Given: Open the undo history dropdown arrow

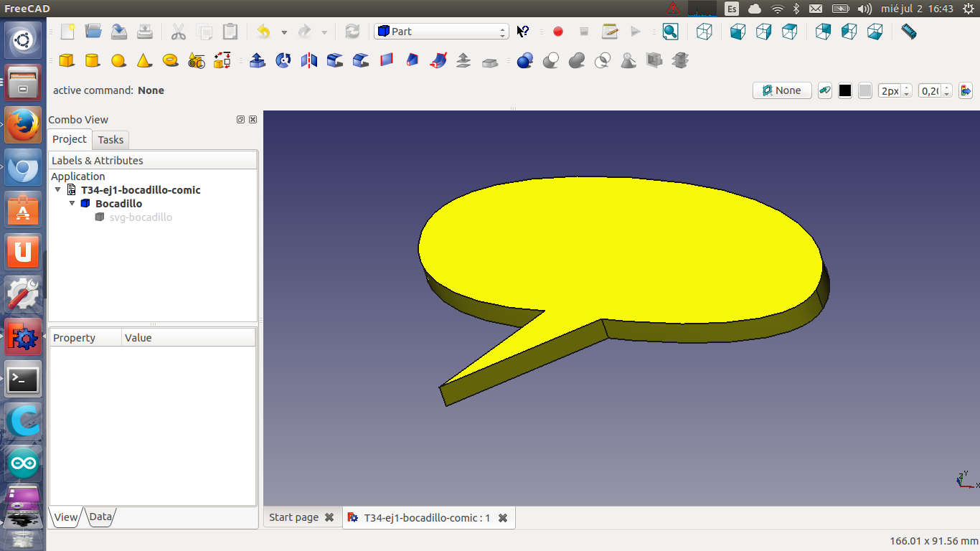Looking at the screenshot, I should 284,32.
